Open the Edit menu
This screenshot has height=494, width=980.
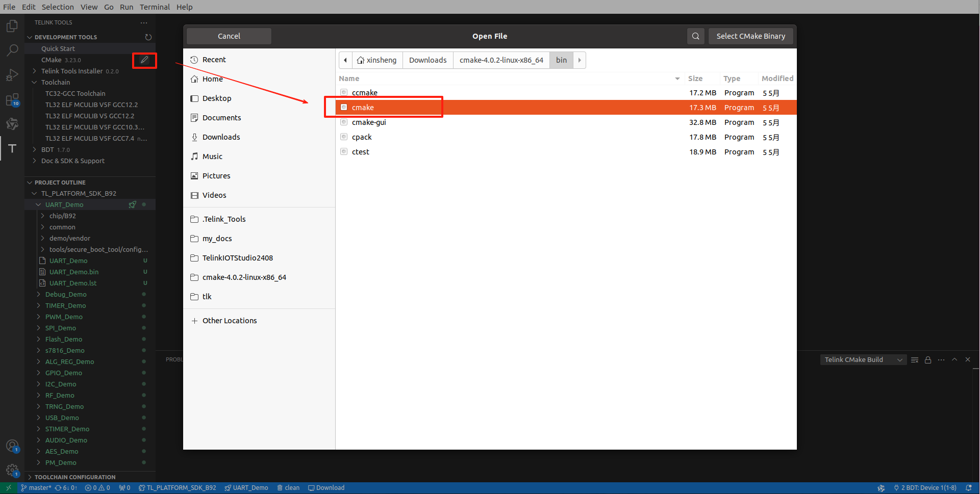pos(29,7)
